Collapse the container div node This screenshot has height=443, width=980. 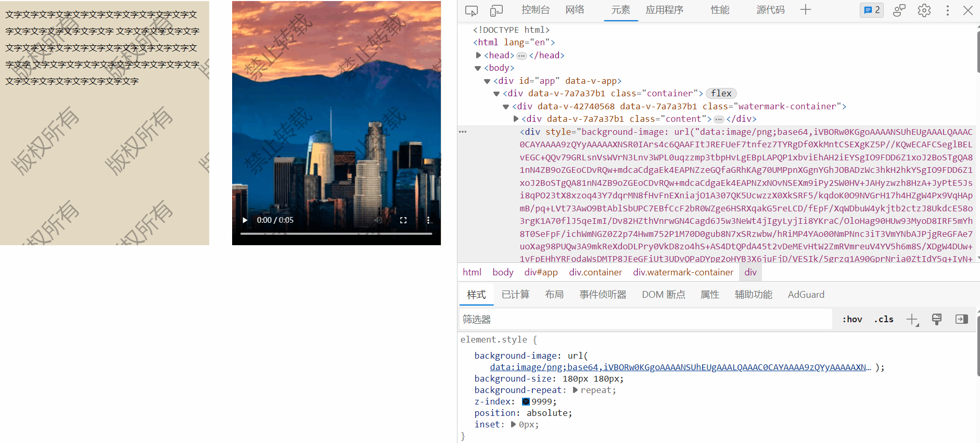click(x=497, y=94)
